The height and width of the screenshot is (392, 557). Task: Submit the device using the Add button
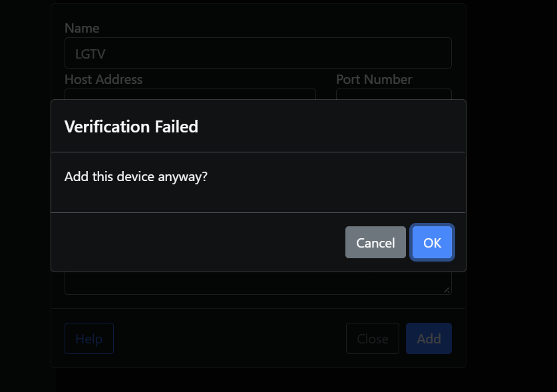(x=429, y=338)
